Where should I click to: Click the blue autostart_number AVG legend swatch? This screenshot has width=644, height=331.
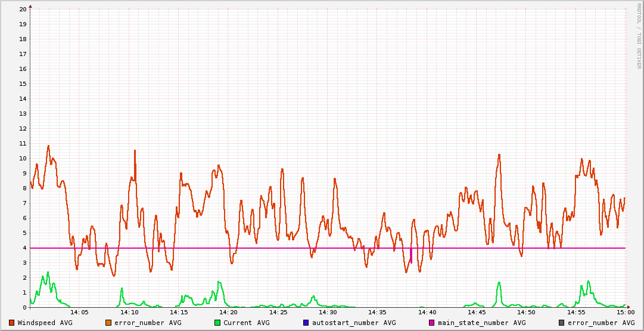point(306,323)
